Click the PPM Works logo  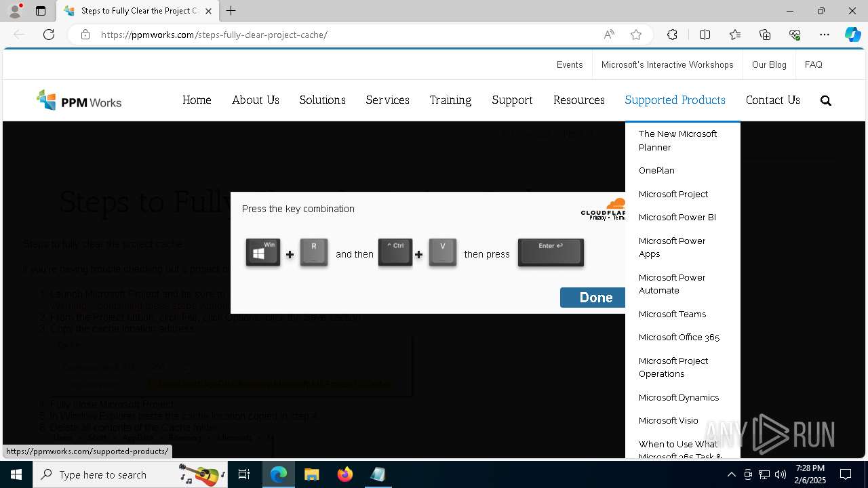point(79,100)
